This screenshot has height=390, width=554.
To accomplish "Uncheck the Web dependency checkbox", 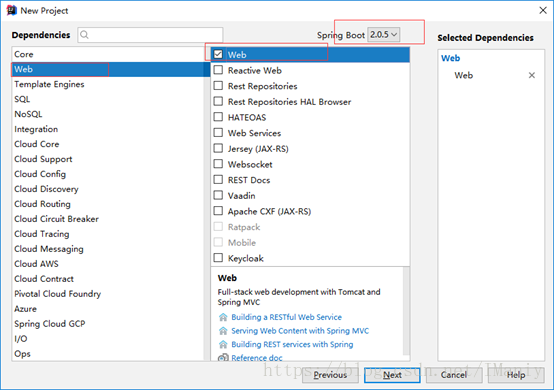I will click(218, 54).
